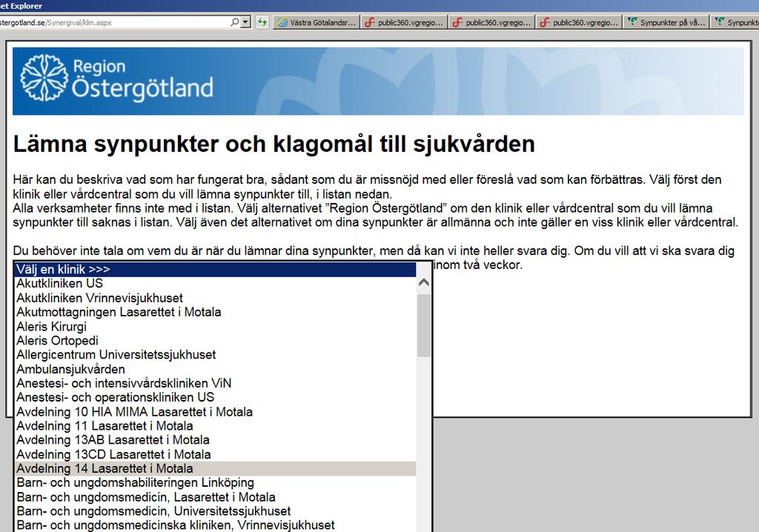This screenshot has width=759, height=532.
Task: Select Aleris Ortopedi in the list
Action: click(x=216, y=340)
